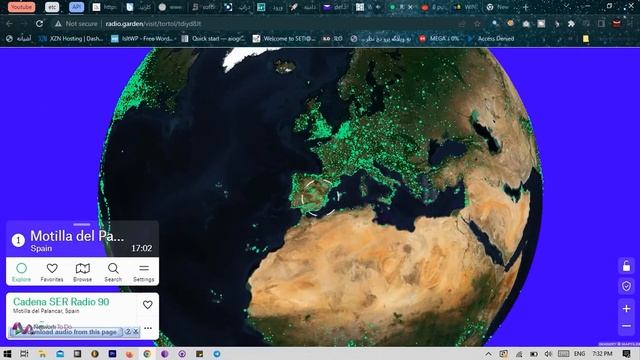Click the ENG language indicator
The height and width of the screenshot is (360, 640).
579,354
